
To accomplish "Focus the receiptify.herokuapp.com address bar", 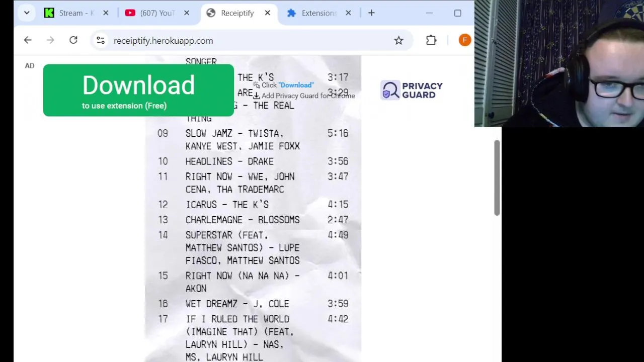I will click(252, 41).
